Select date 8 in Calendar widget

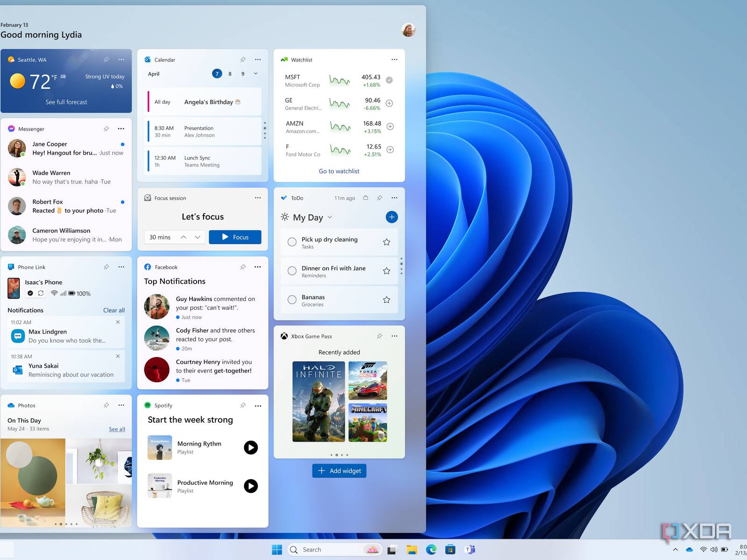230,74
